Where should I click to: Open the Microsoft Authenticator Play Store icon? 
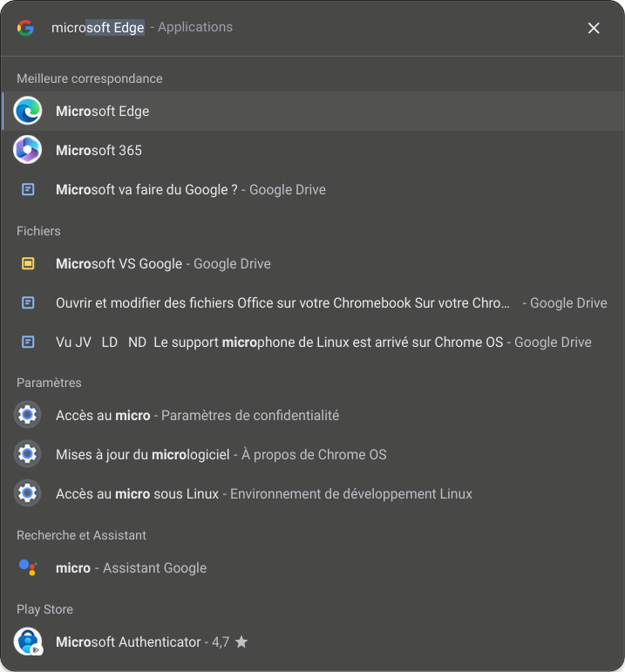(x=28, y=641)
